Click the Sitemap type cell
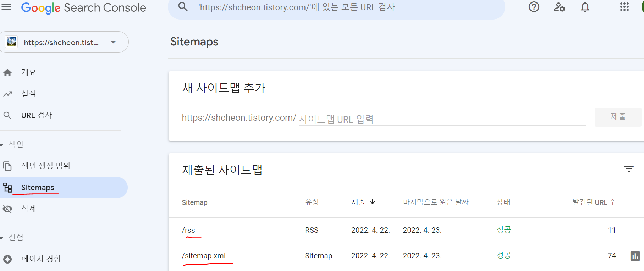This screenshot has width=644, height=271. (319, 256)
